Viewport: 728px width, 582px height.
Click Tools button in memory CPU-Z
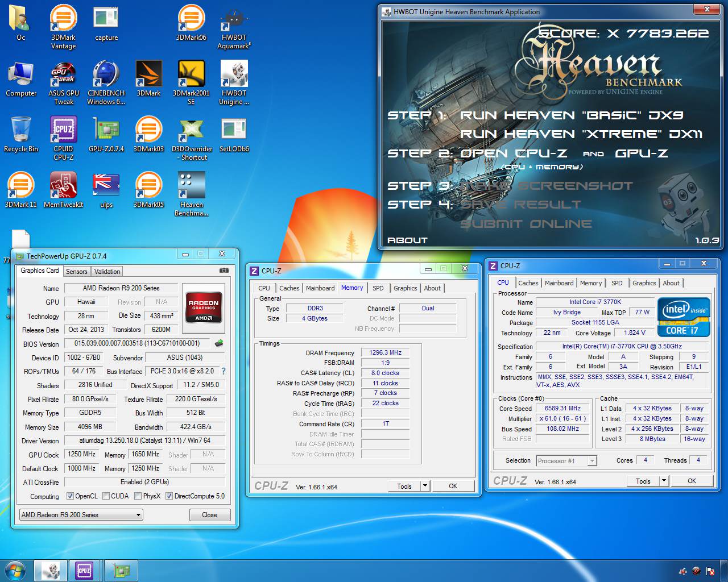[404, 486]
